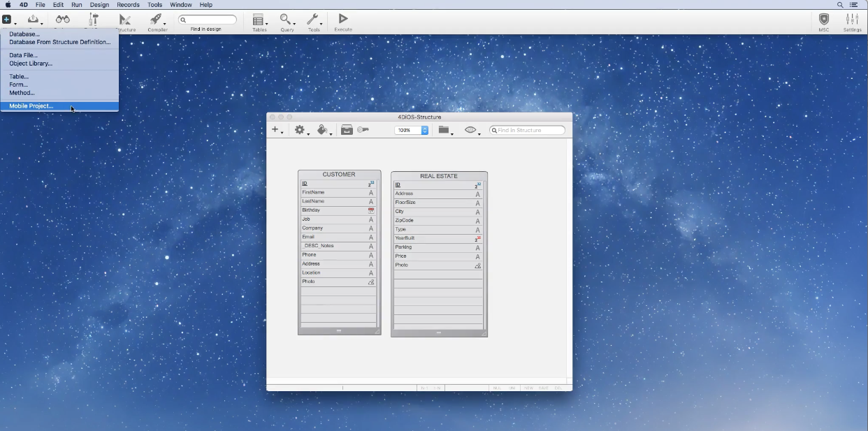This screenshot has width=868, height=431.
Task: Open the Tools wrench dropdown
Action: point(313,20)
